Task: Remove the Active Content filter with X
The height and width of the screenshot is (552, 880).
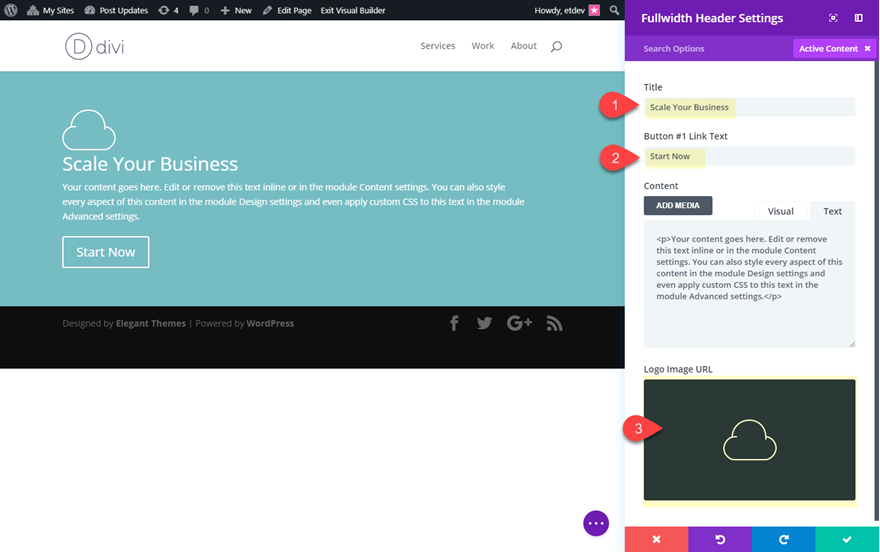Action: (867, 49)
